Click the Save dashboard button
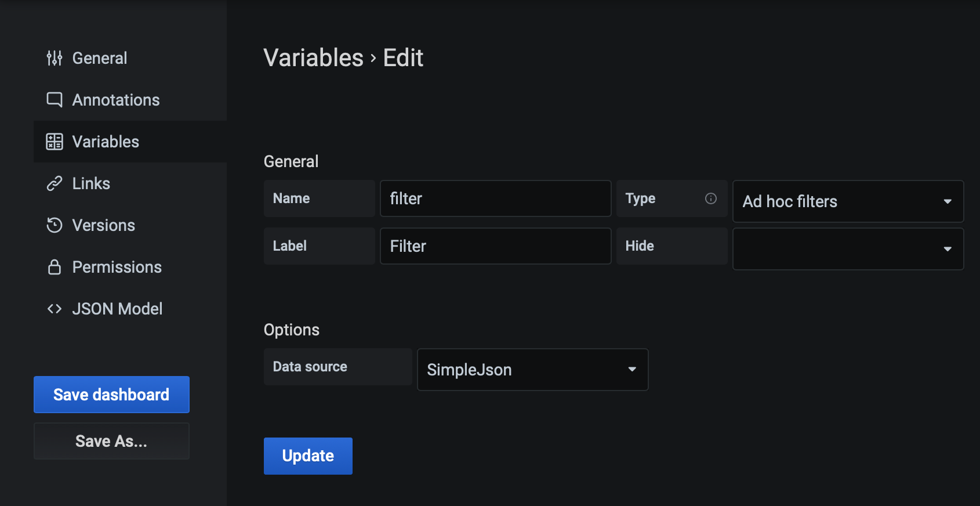The width and height of the screenshot is (980, 506). pyautogui.click(x=111, y=395)
